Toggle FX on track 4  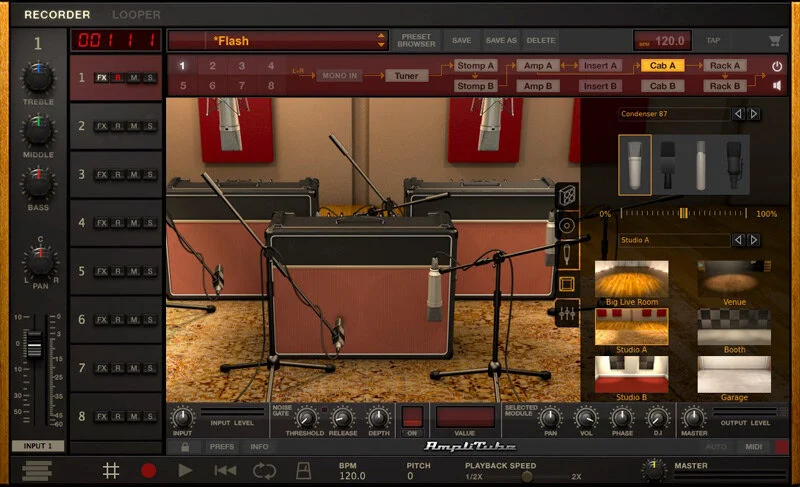pos(102,223)
